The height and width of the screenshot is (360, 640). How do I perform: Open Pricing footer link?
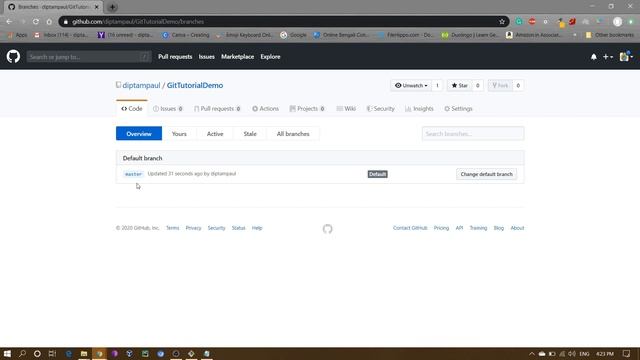(x=441, y=228)
